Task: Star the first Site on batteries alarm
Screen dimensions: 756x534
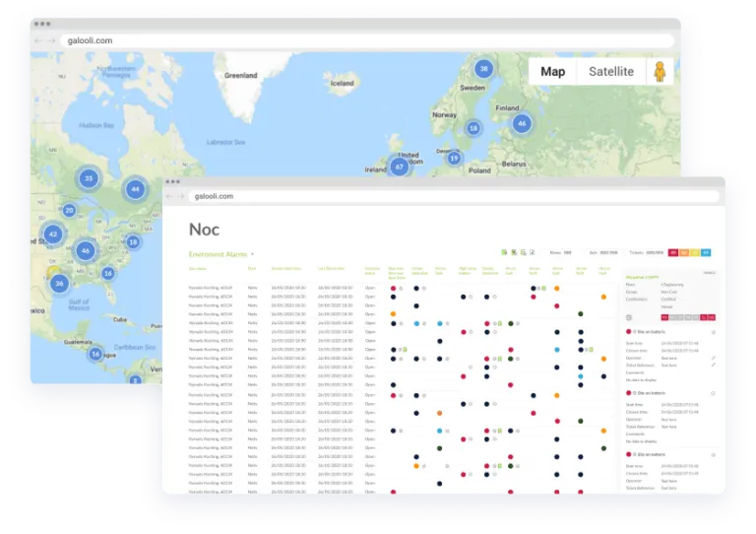Action: pos(714,332)
